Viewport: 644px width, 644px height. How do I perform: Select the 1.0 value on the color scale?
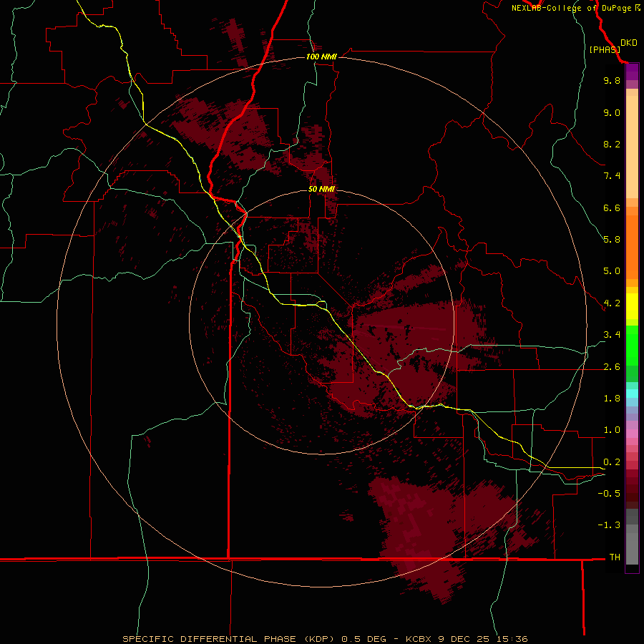(x=612, y=430)
